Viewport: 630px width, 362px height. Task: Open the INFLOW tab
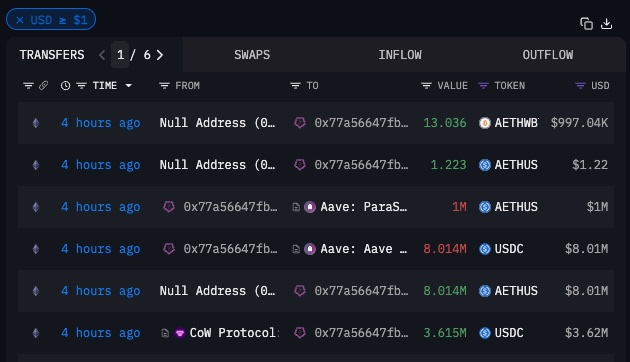point(400,55)
